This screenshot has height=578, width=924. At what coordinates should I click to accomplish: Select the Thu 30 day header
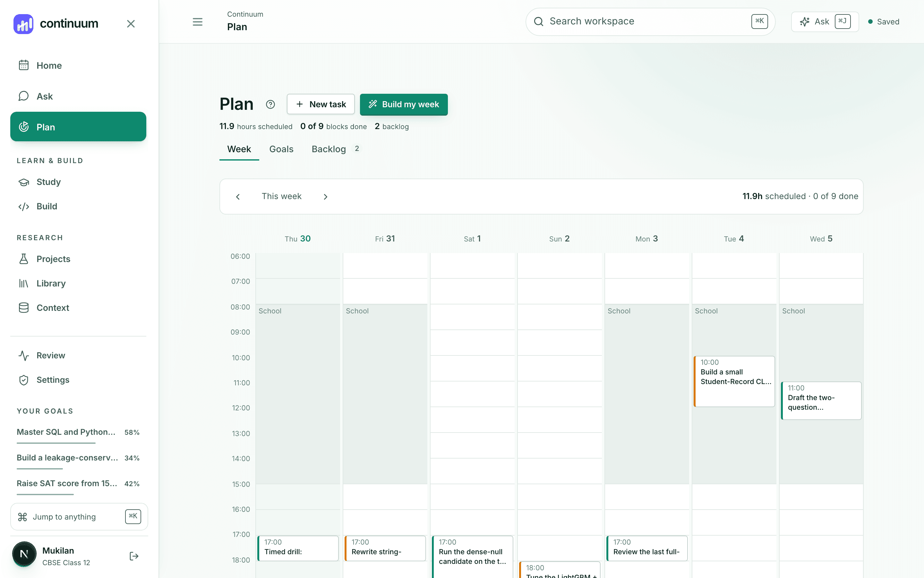(297, 239)
